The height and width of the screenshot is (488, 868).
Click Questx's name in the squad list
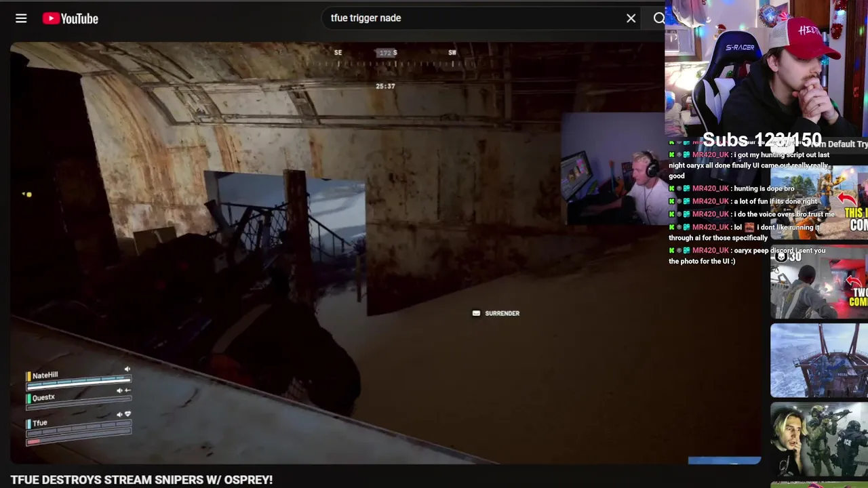(43, 398)
